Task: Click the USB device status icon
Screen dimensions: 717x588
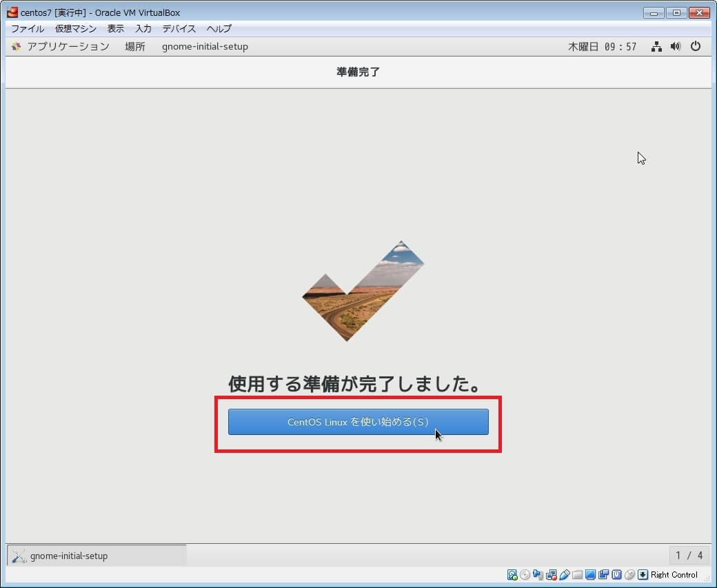Action: [x=565, y=575]
